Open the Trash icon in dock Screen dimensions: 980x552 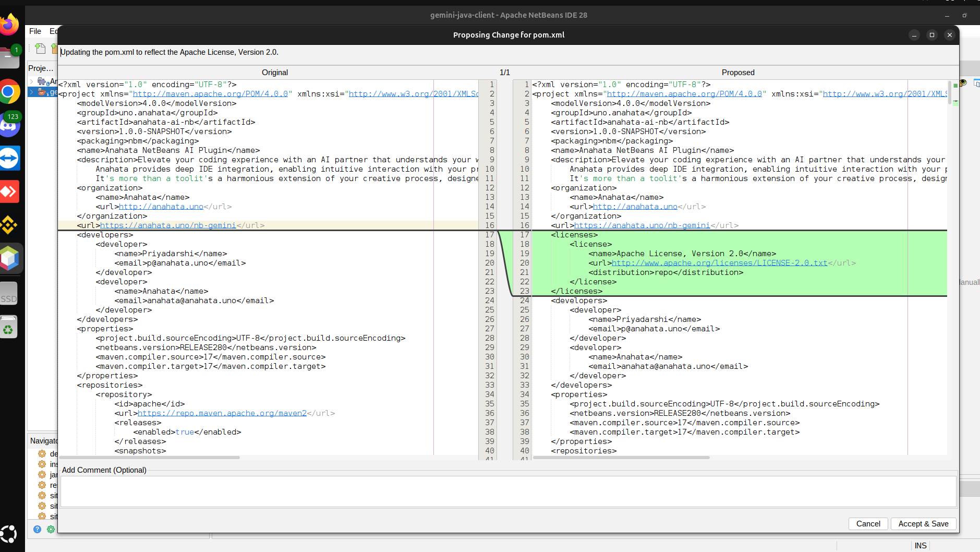click(x=9, y=328)
